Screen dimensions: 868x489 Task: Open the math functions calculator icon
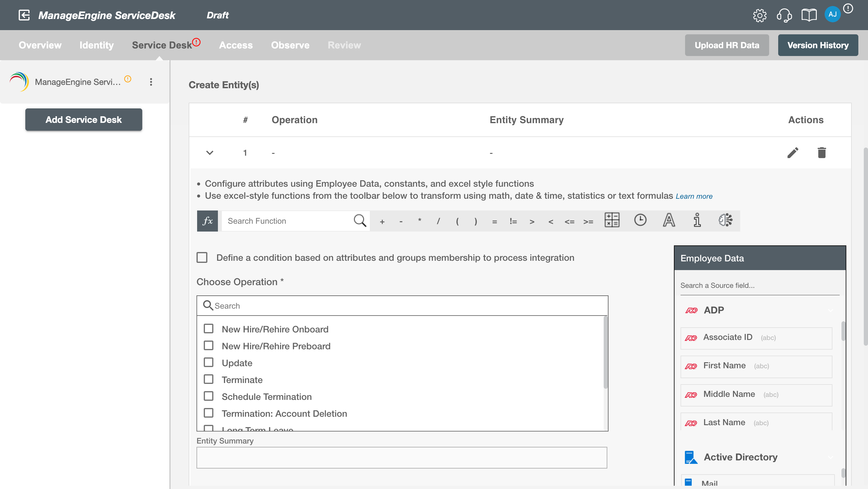[x=612, y=220]
